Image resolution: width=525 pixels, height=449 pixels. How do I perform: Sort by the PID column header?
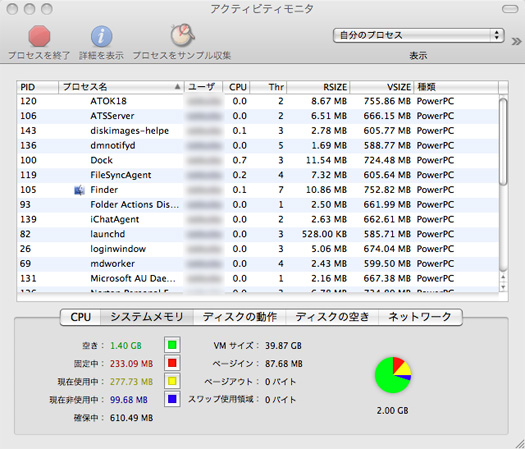tap(38, 87)
